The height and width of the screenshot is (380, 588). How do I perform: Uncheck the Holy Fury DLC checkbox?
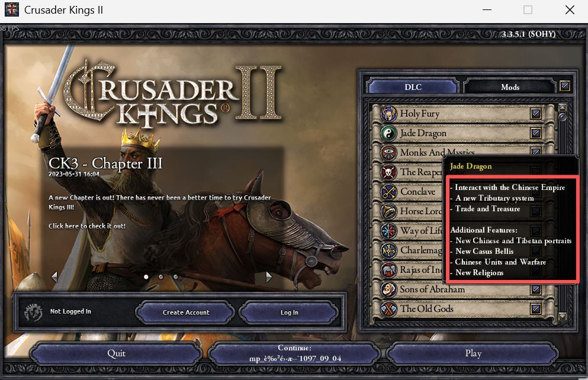click(x=535, y=114)
